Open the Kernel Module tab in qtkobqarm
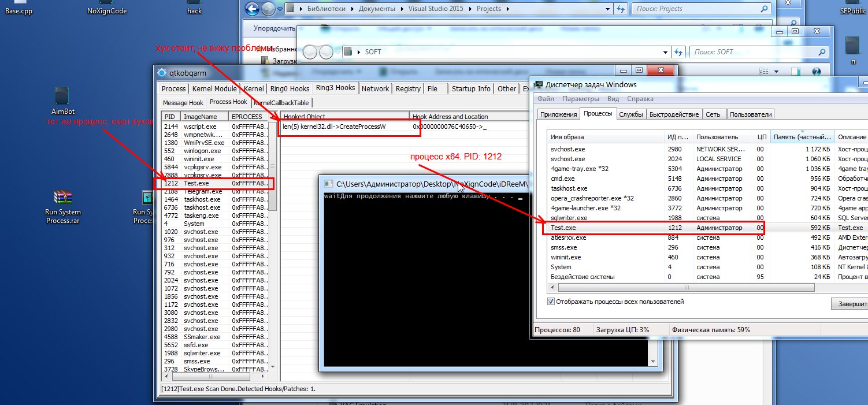This screenshot has height=405, width=868. tap(214, 89)
